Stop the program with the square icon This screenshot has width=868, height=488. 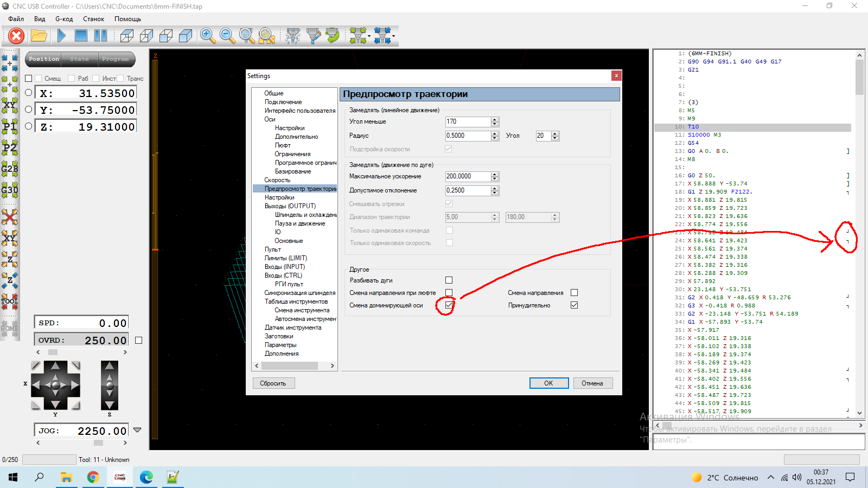(x=81, y=36)
